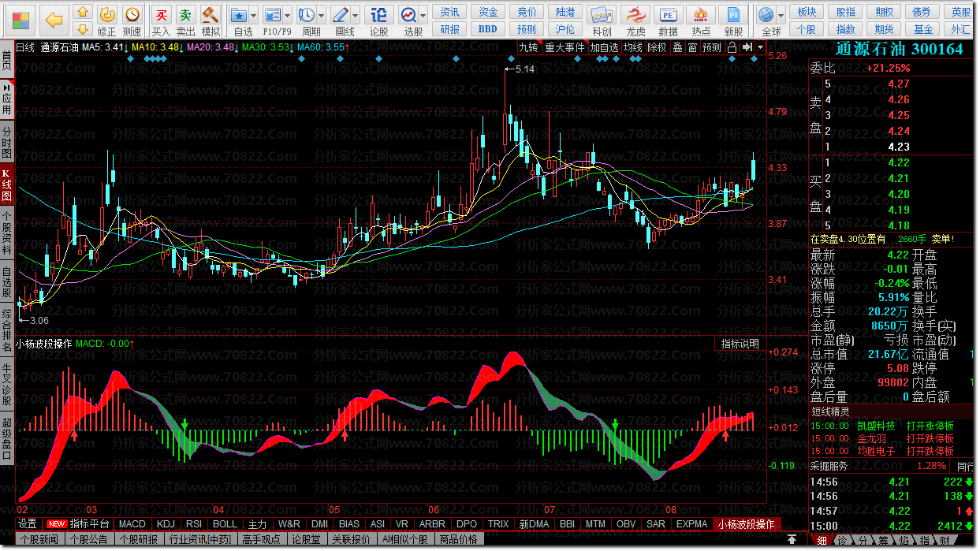
Task: Click the BBD toolbar button
Action: (488, 29)
